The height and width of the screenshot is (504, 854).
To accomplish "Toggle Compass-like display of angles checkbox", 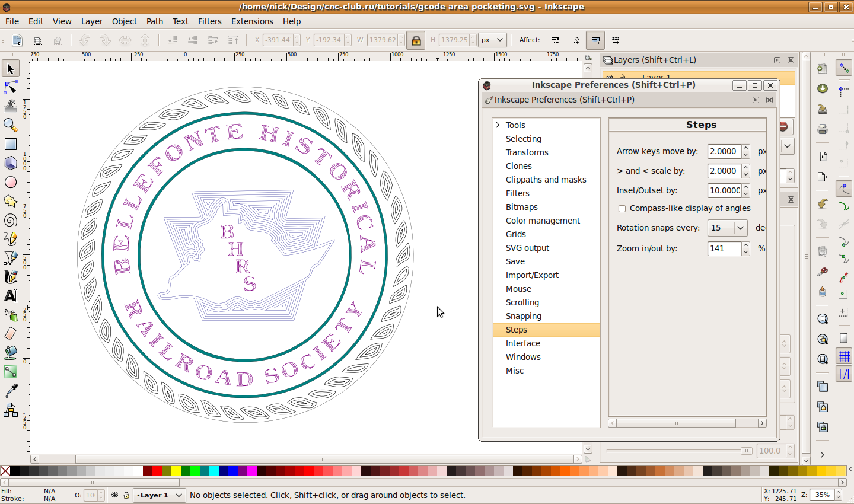I will pos(622,209).
